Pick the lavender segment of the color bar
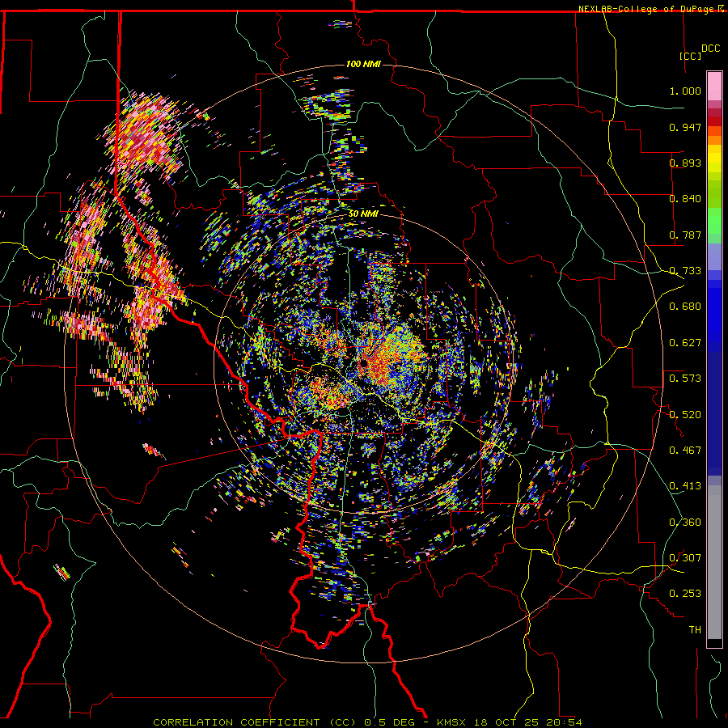This screenshot has width=728, height=728. click(x=714, y=257)
